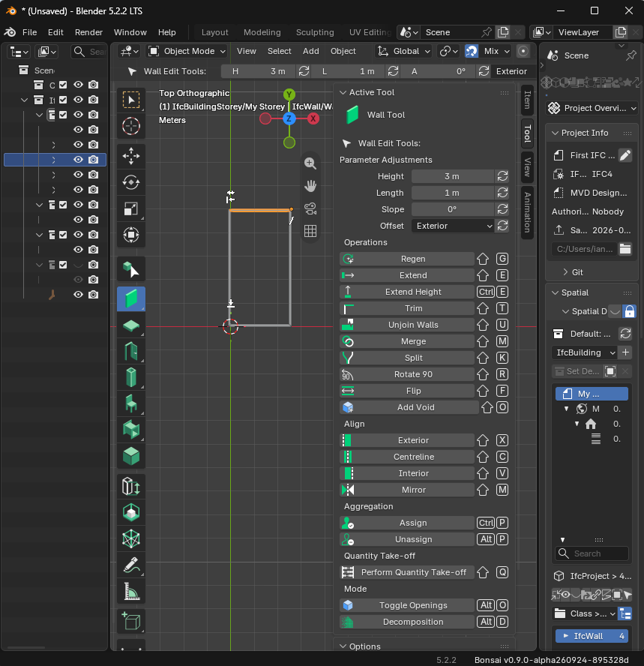Screen dimensions: 644x666
Task: Open the Project Overview dropdown
Action: [592, 108]
